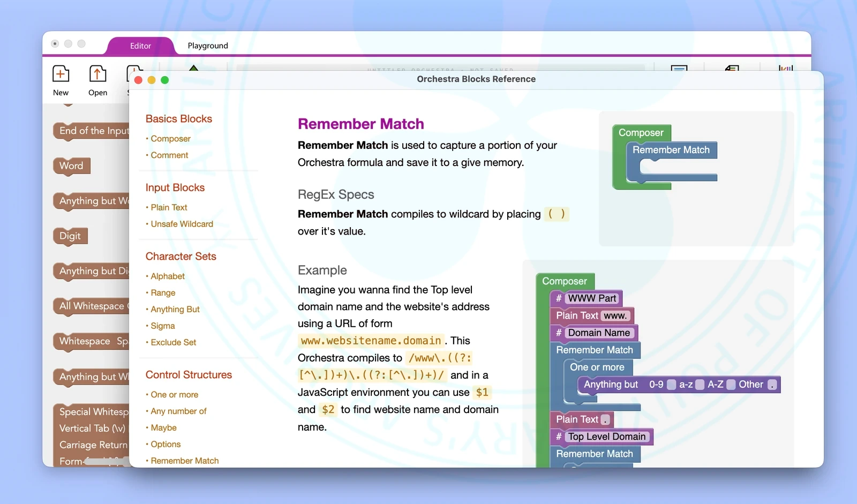Viewport: 857px width, 504px height.
Task: Select the Alphabet link under Character Sets
Action: point(168,276)
